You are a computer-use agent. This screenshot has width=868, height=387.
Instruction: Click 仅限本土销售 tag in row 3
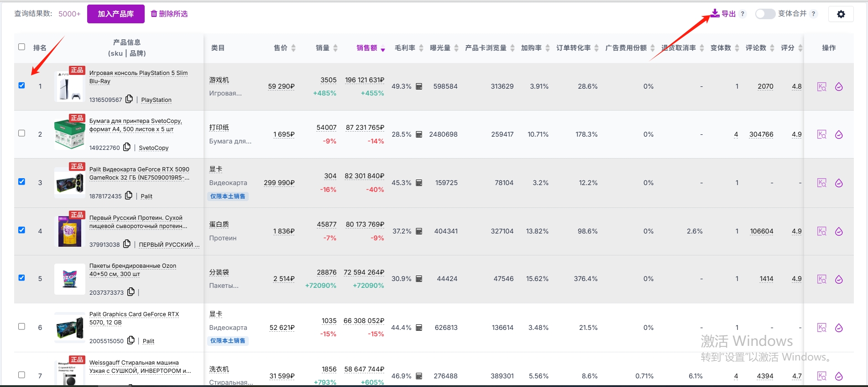[x=228, y=196]
